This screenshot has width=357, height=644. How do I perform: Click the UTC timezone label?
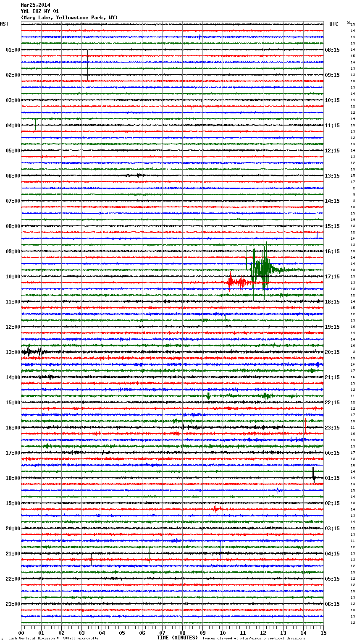point(333,24)
